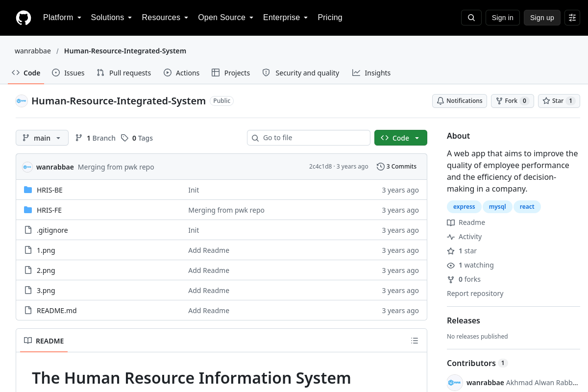588x392 pixels.
Task: Click the 3.png file icon
Action: [x=28, y=291]
